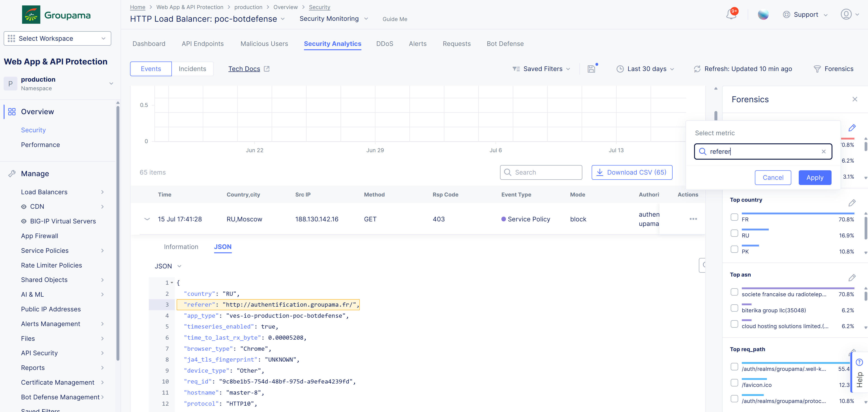
Task: Focus the Select metric search field
Action: click(763, 152)
